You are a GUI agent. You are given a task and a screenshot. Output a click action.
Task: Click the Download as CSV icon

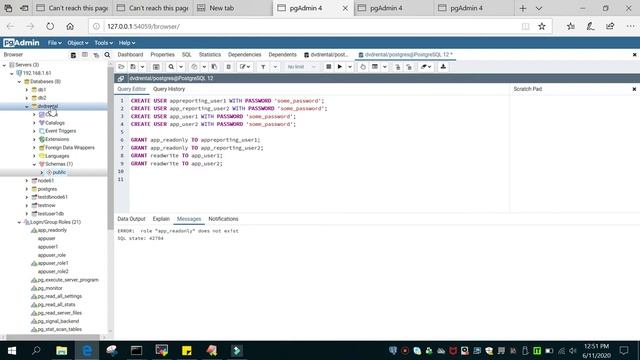[x=443, y=67]
